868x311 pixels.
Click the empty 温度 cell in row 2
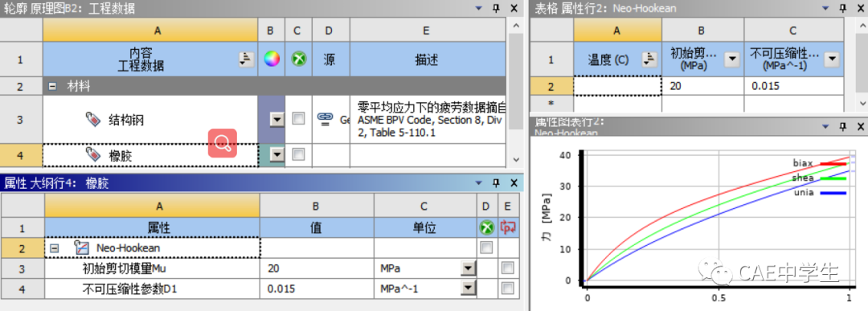coord(618,86)
